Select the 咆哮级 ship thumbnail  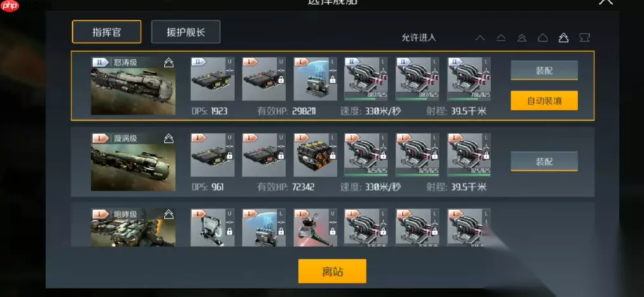133,228
